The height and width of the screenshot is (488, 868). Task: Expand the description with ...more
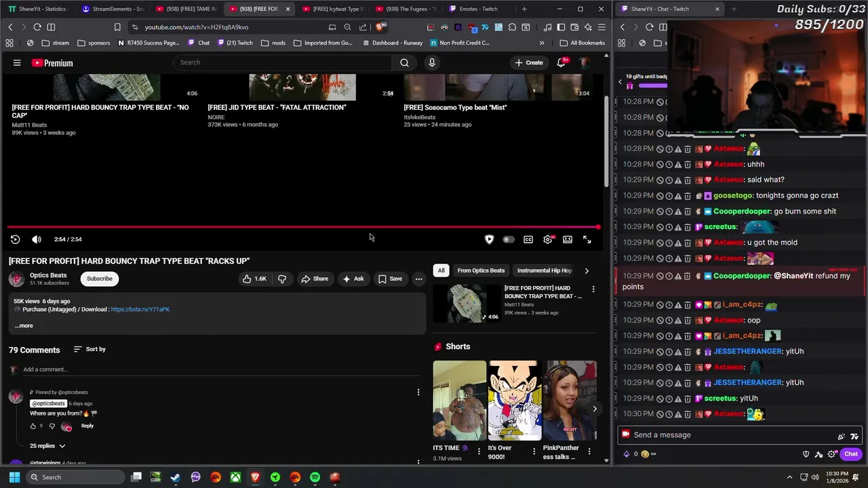point(24,325)
